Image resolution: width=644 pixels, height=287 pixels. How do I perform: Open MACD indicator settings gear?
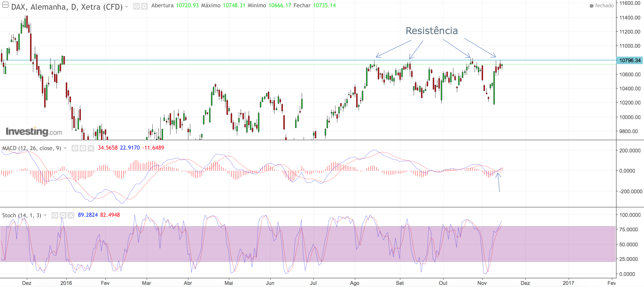83,148
